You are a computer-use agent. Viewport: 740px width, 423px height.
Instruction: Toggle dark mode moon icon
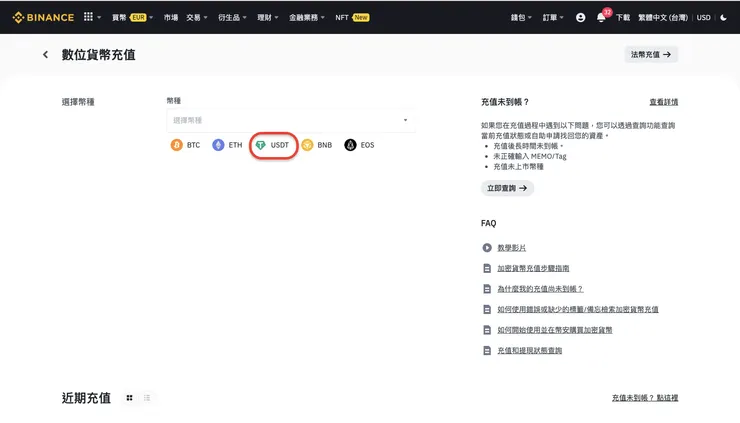coord(723,17)
